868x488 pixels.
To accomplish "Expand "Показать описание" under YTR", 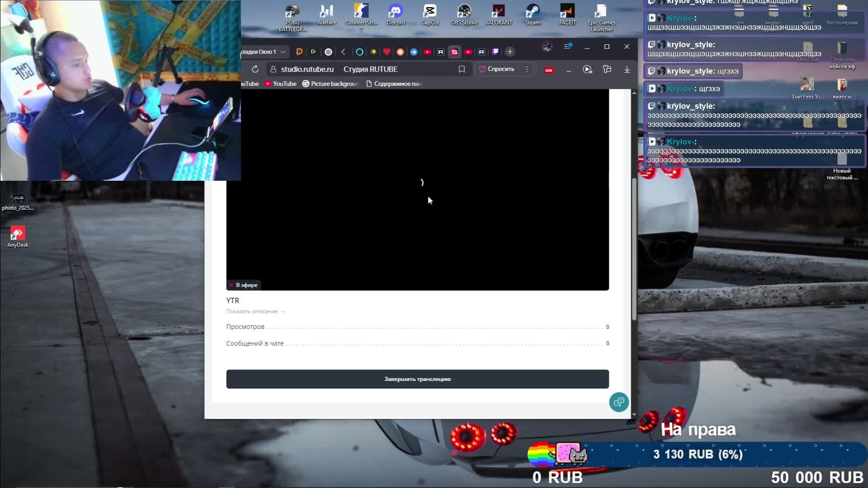I will [x=255, y=311].
